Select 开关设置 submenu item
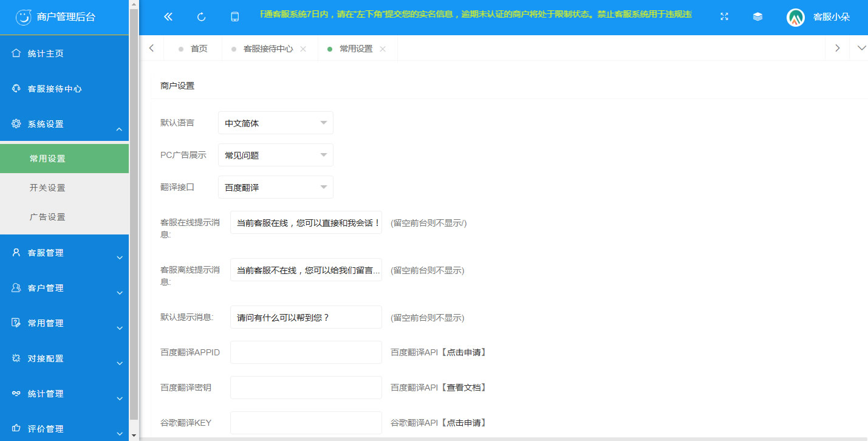This screenshot has width=868, height=441. click(47, 188)
